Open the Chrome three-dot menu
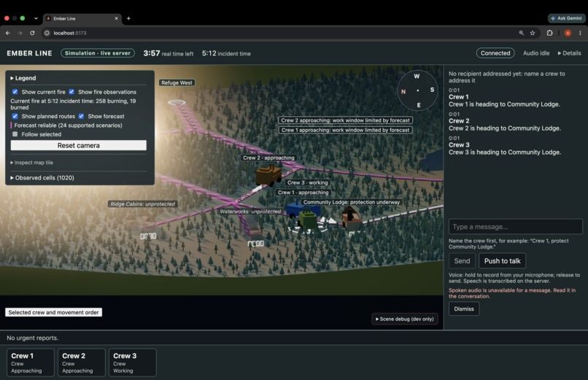The width and height of the screenshot is (588, 380). [580, 33]
